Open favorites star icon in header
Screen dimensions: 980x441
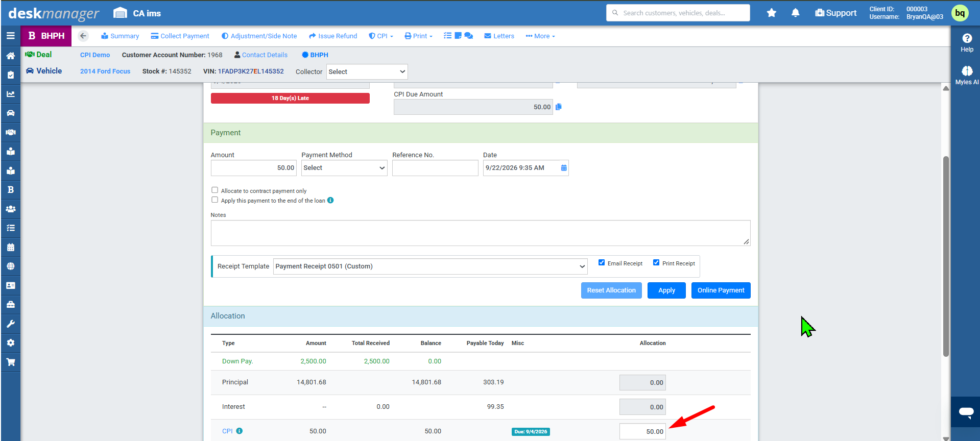771,13
